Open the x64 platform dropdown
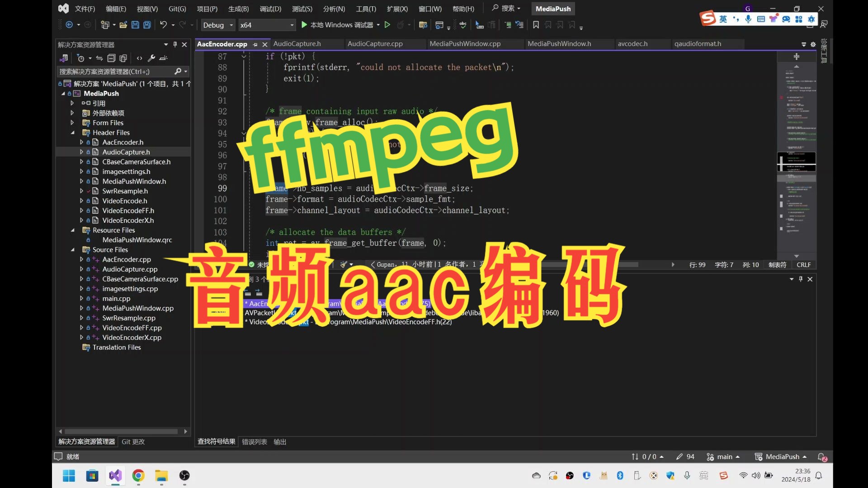Screen dimensions: 868x488 coord(267,25)
